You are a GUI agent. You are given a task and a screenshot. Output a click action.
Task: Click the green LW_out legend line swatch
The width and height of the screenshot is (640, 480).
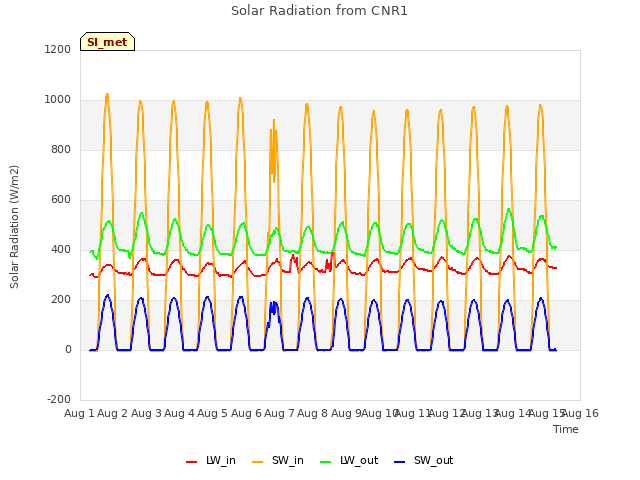(326, 462)
